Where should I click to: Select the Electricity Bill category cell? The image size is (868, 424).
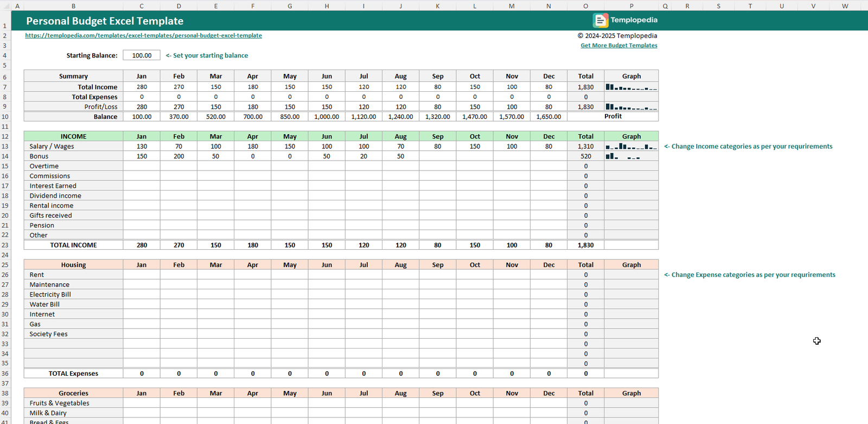tap(73, 295)
